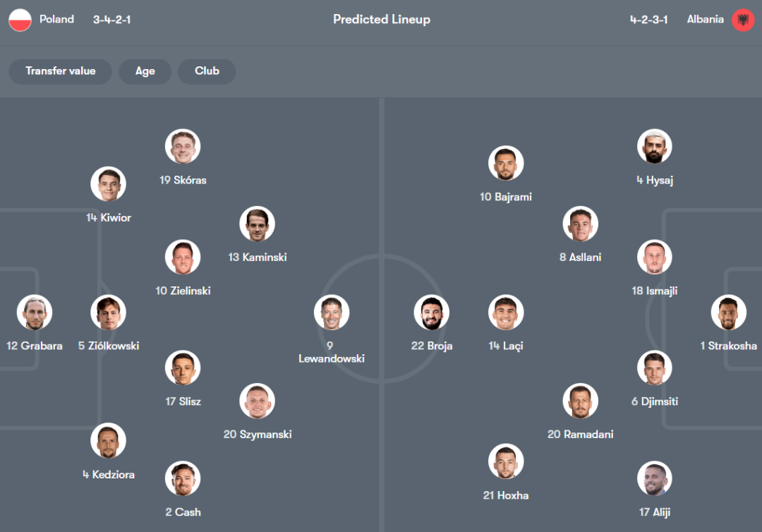762x532 pixels.
Task: Select Lewandowski's player avatar
Action: pyautogui.click(x=332, y=313)
